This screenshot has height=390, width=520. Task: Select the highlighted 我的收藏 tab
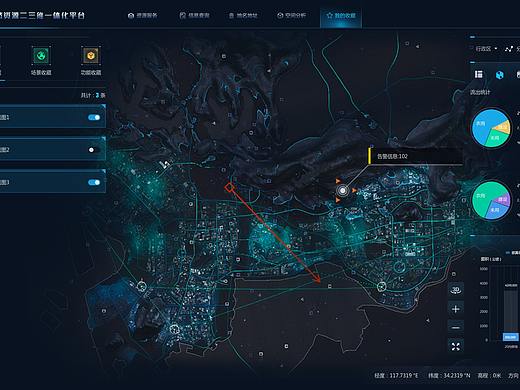[x=341, y=18]
